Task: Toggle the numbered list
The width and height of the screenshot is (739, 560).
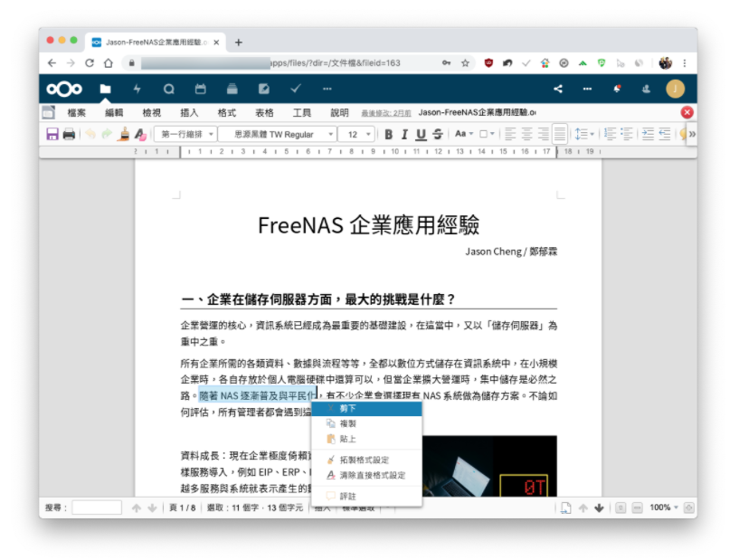Action: 611,134
